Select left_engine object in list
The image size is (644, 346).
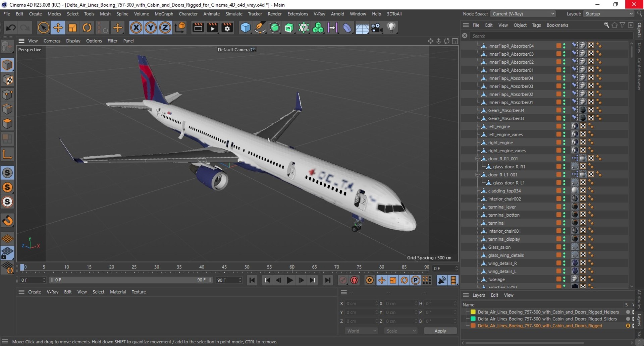tap(499, 126)
